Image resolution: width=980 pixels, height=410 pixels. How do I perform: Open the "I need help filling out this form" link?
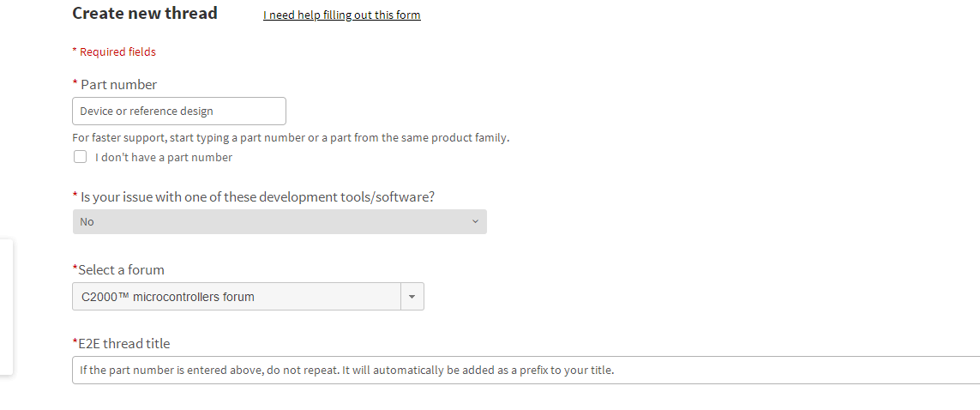341,15
